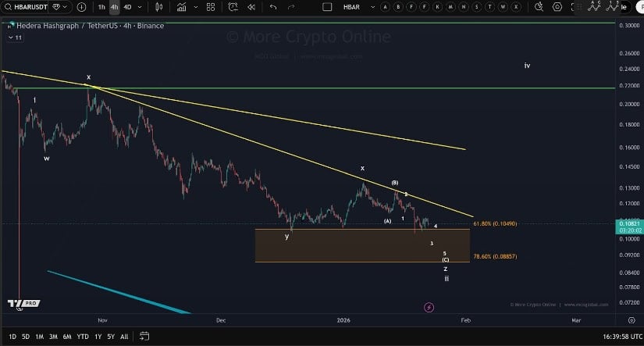Select the YTD date range tab
Screen dimensions: 644x346
click(82, 337)
